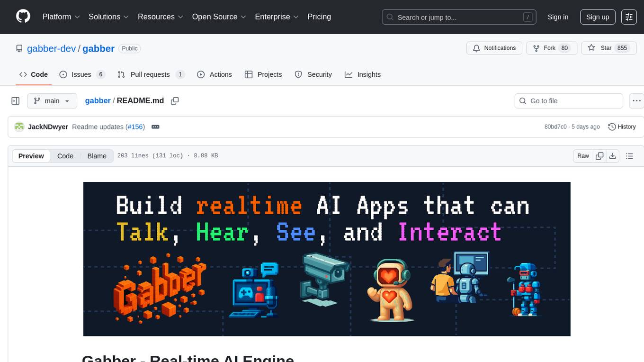Click the star count 855

click(622, 48)
